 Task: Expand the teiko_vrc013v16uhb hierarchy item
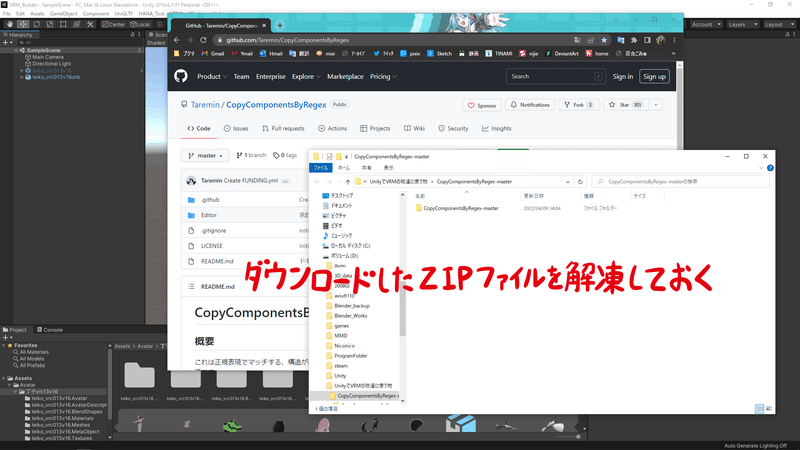22,77
